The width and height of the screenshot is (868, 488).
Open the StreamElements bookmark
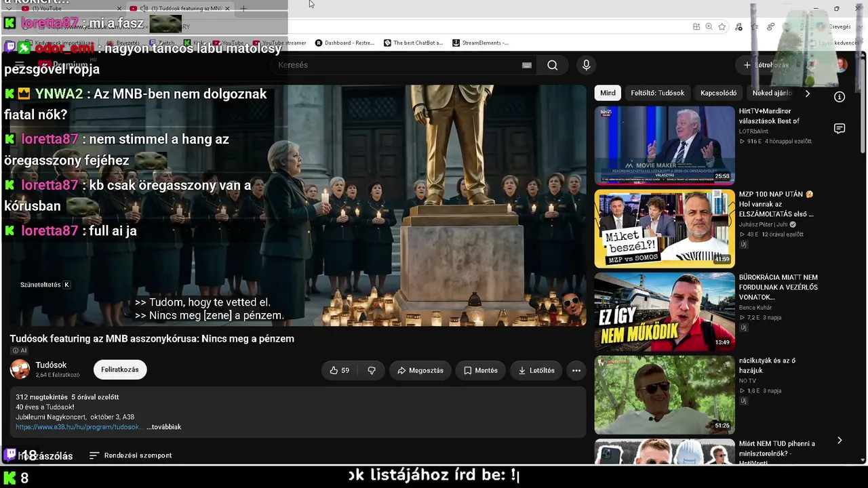(480, 43)
